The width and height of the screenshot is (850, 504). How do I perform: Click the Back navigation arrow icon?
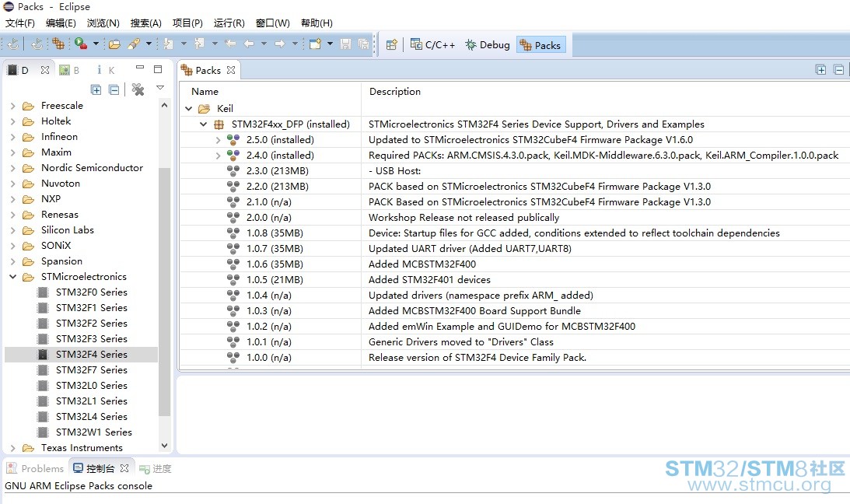coord(249,44)
